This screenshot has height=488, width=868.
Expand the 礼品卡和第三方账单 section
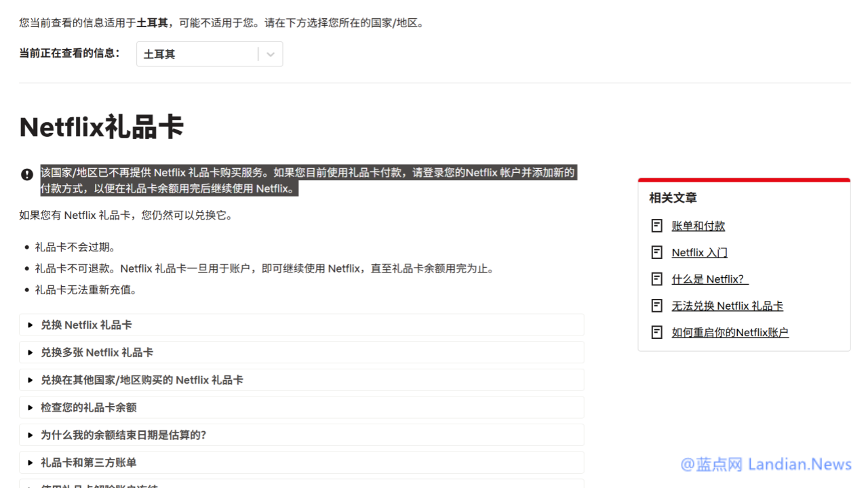[302, 462]
